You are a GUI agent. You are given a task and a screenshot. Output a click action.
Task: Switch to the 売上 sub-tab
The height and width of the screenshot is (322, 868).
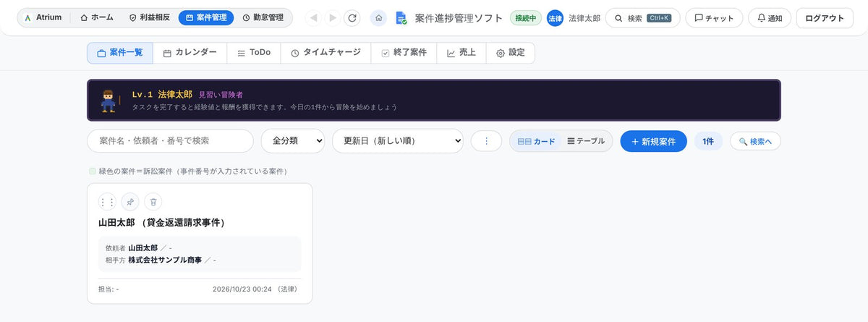pos(461,53)
